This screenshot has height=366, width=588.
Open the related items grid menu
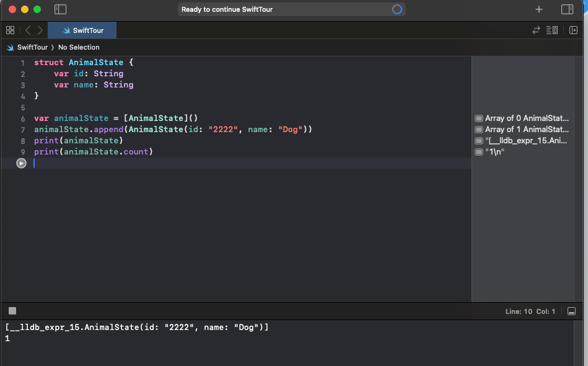(10, 30)
